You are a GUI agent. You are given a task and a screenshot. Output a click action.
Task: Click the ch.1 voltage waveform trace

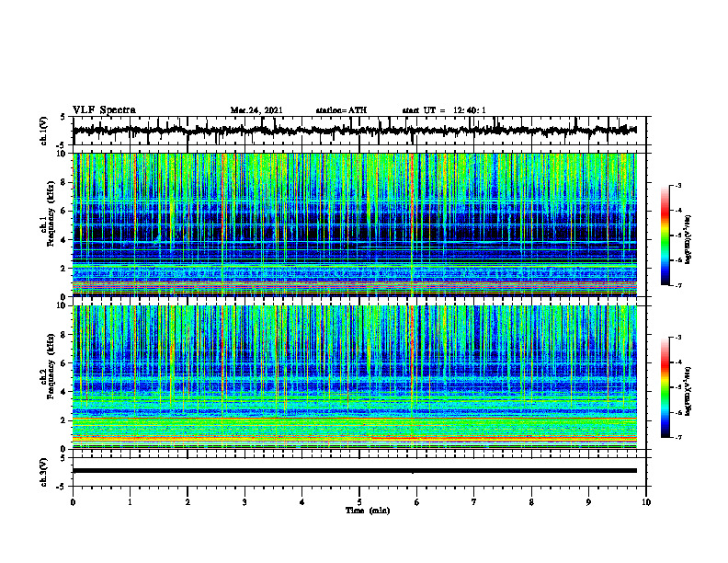(355, 131)
